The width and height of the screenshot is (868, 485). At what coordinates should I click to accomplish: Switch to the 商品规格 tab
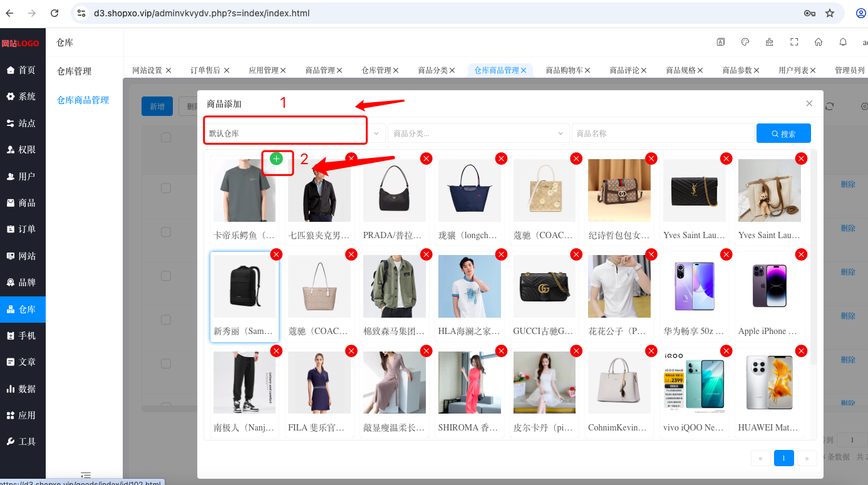[x=681, y=70]
